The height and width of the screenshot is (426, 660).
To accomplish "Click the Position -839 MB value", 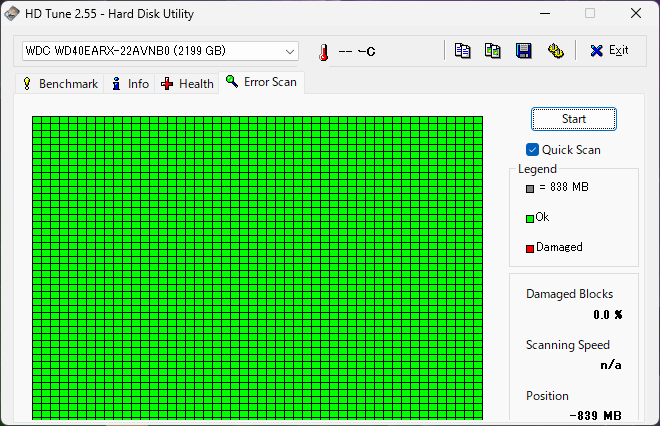I will [596, 416].
